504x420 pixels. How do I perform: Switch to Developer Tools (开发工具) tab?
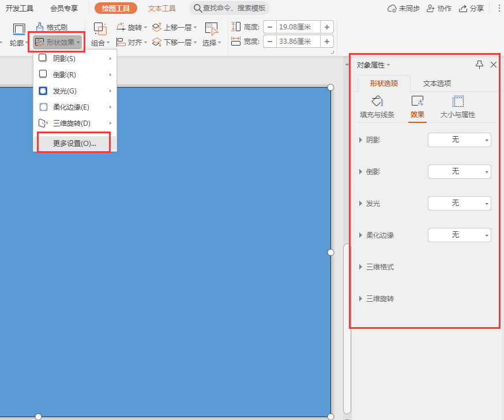tap(20, 8)
